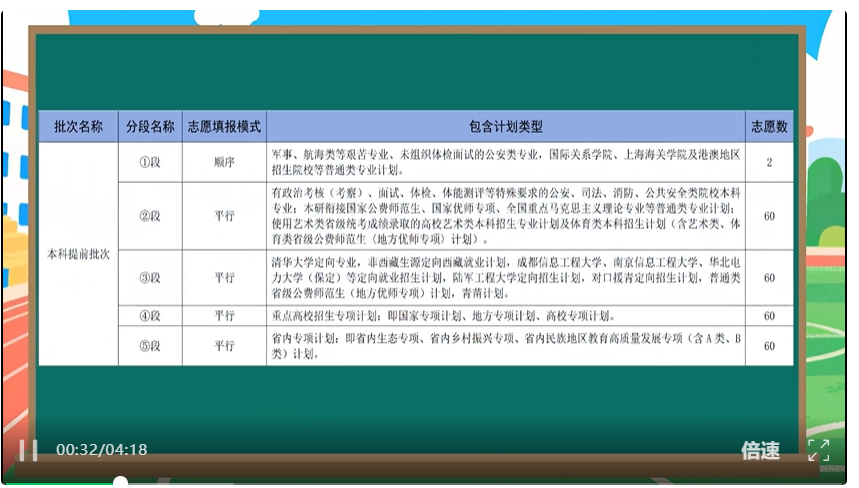Click the 00:32/04:18 time display
Image resolution: width=859 pixels, height=488 pixels.
tap(101, 450)
